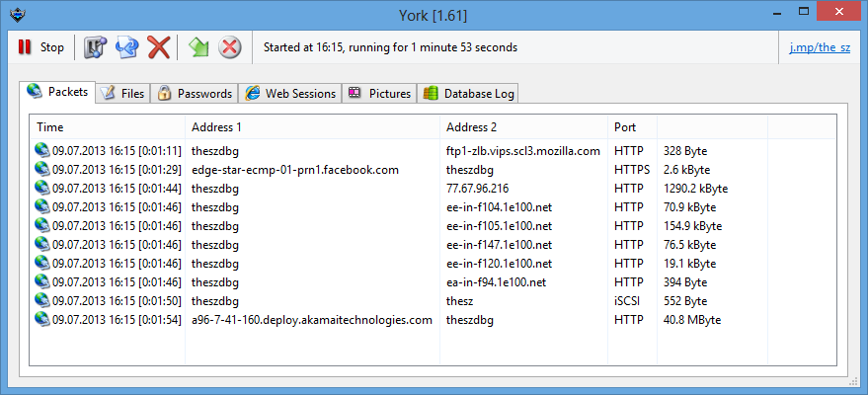868x395 pixels.
Task: Switch to the Files tab
Action: tap(122, 94)
